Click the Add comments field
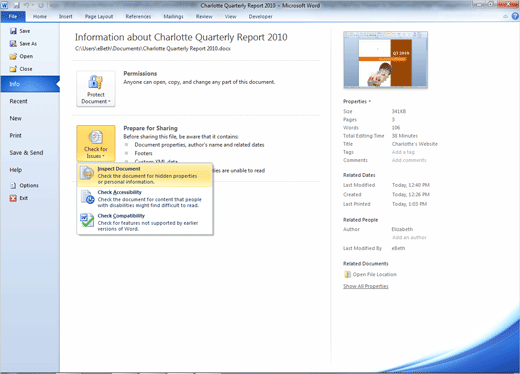The image size is (520, 374). click(x=409, y=160)
